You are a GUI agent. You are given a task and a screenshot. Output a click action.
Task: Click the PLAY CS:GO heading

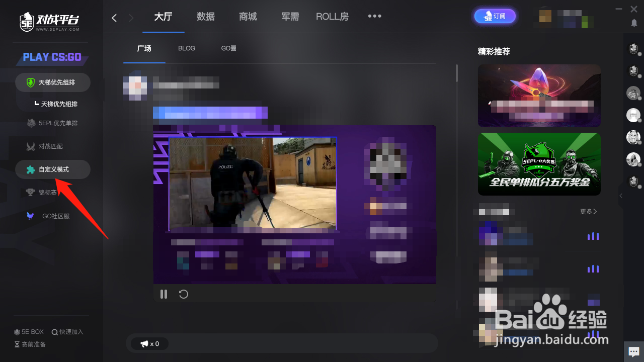[52, 57]
